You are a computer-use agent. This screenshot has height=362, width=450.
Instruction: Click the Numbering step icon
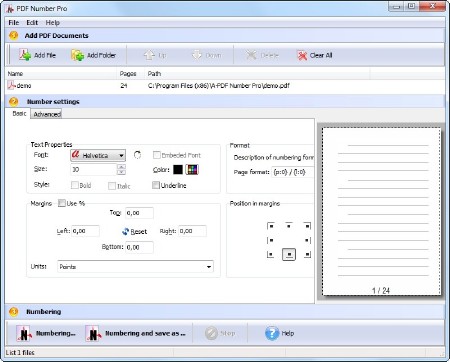[x=14, y=312]
